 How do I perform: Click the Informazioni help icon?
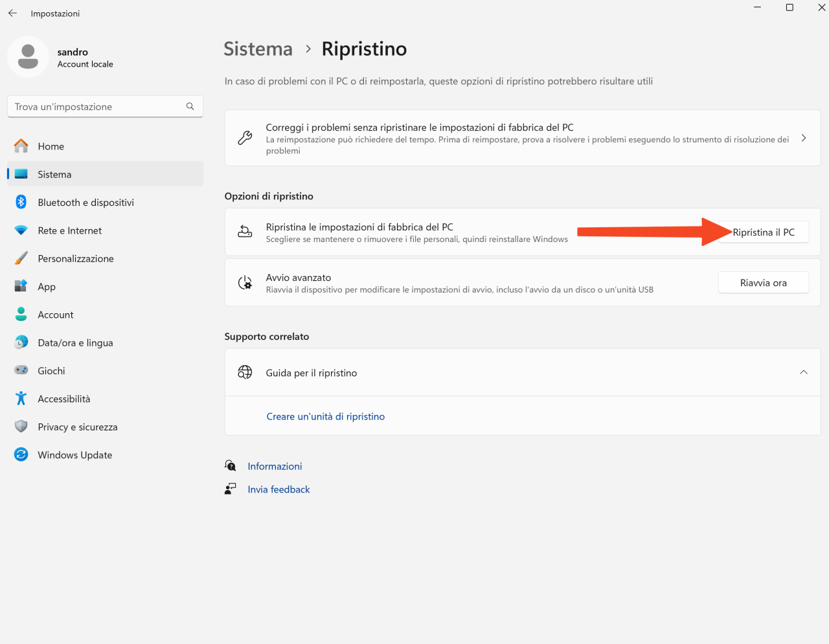[230, 465]
